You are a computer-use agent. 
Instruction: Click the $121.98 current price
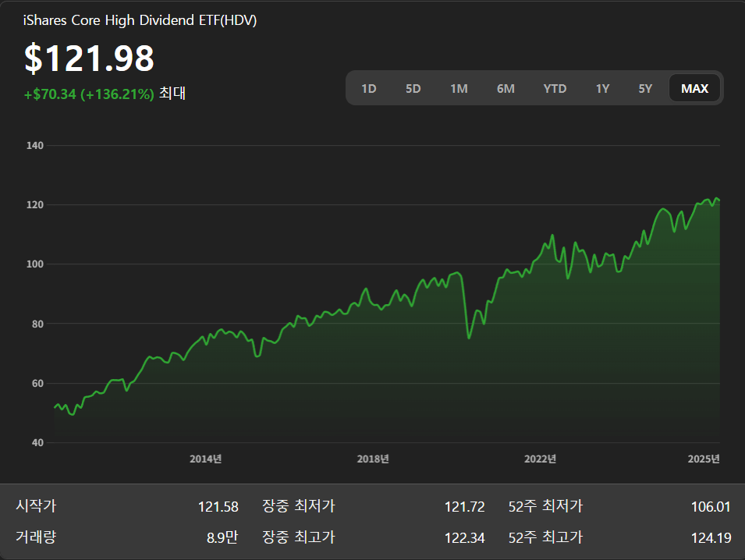tap(90, 58)
